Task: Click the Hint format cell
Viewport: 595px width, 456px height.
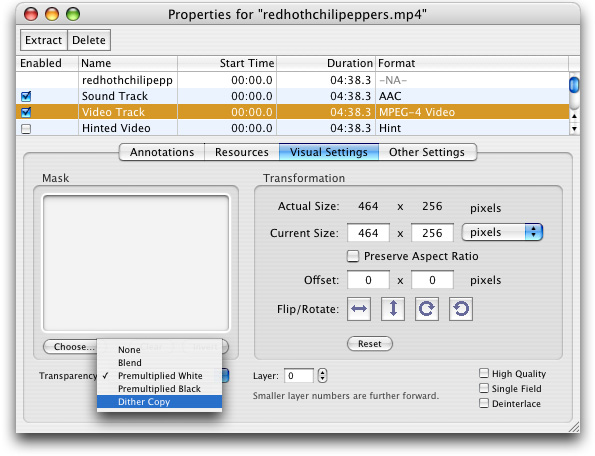Action: [x=472, y=128]
